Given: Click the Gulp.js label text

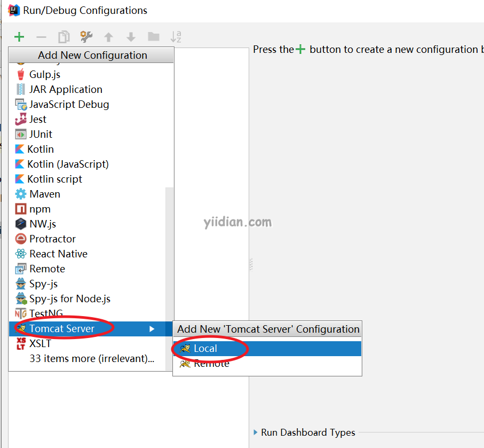Looking at the screenshot, I should 45,74.
